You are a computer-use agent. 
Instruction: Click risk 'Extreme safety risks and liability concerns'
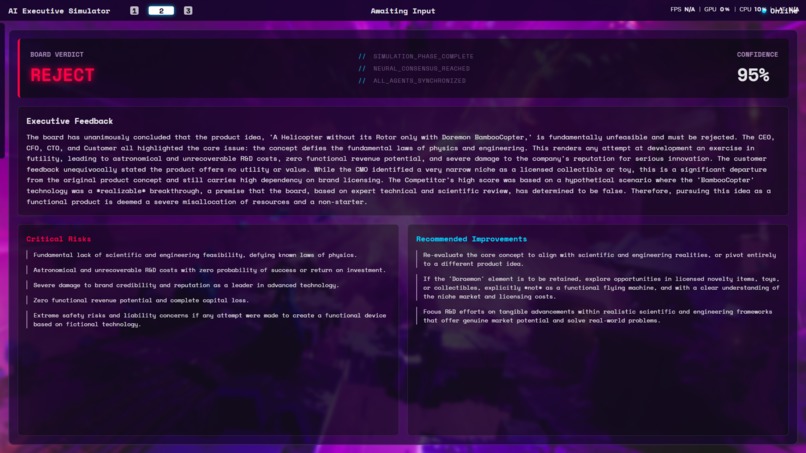[x=210, y=319]
